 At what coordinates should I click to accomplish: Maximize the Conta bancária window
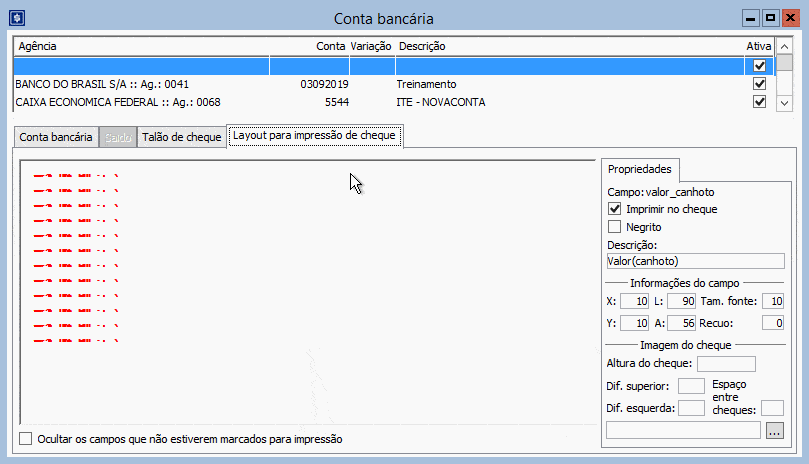click(x=771, y=18)
